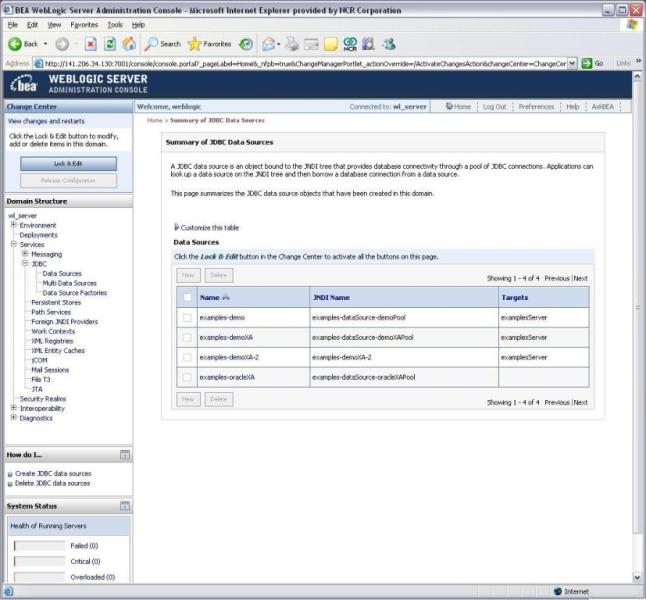Refresh the page using the green refresh icon
This screenshot has width=646, height=600.
click(x=110, y=44)
